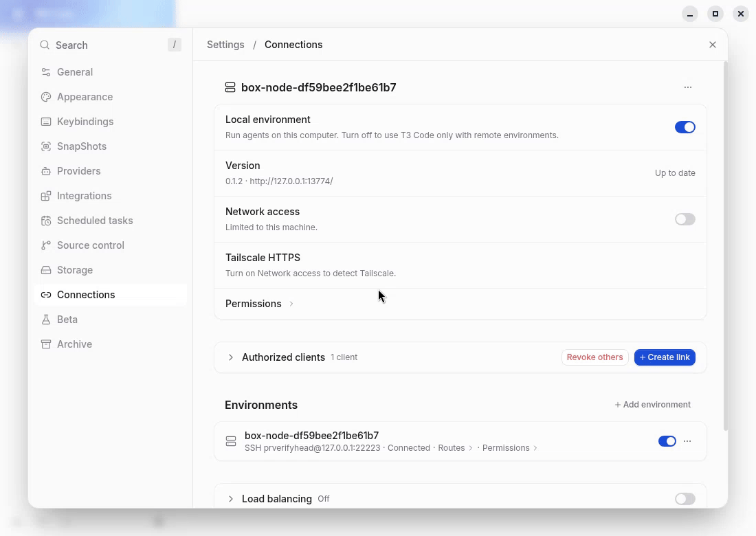Viewport: 756px width, 536px height.
Task: Open Scheduled tasks settings
Action: [x=111, y=221]
